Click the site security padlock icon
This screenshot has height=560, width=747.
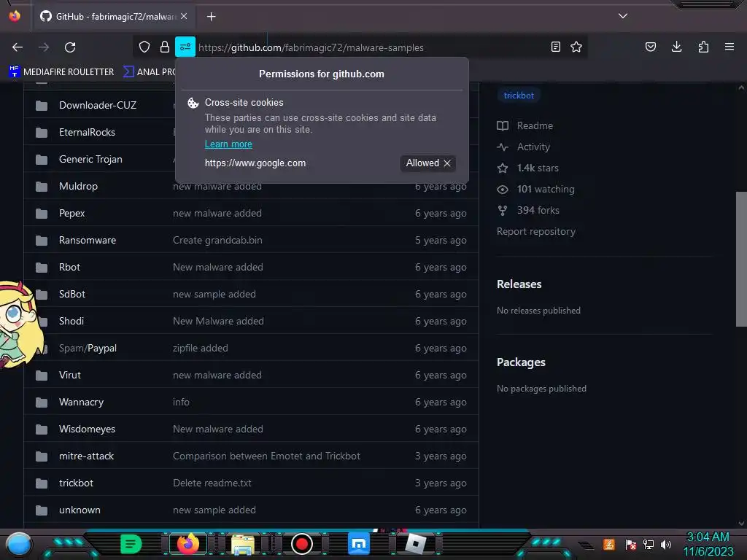tap(165, 47)
